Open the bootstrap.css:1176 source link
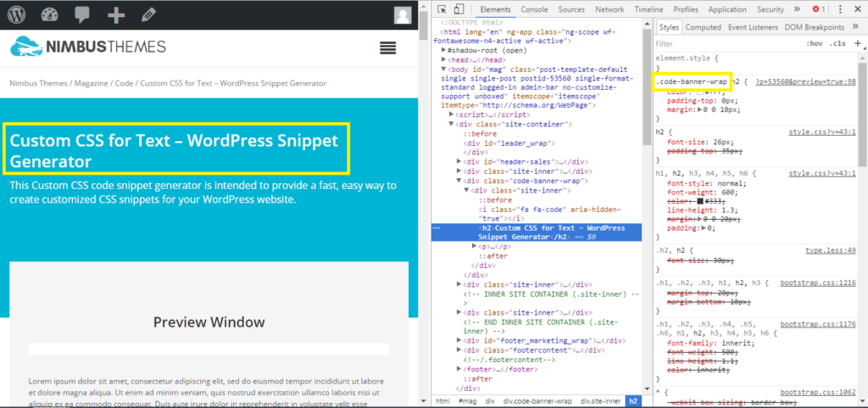 [818, 324]
